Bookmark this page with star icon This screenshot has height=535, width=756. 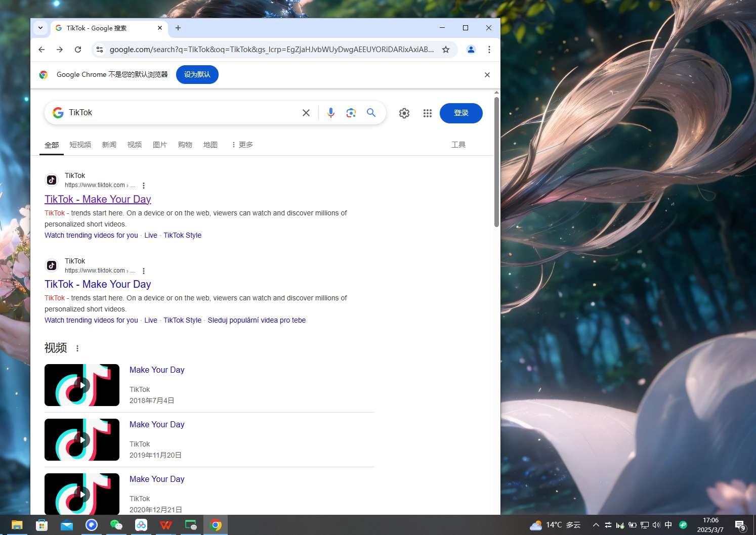(446, 50)
